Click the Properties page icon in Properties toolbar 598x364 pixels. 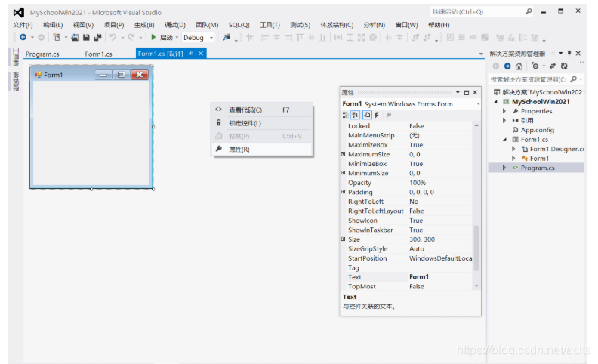(x=367, y=115)
